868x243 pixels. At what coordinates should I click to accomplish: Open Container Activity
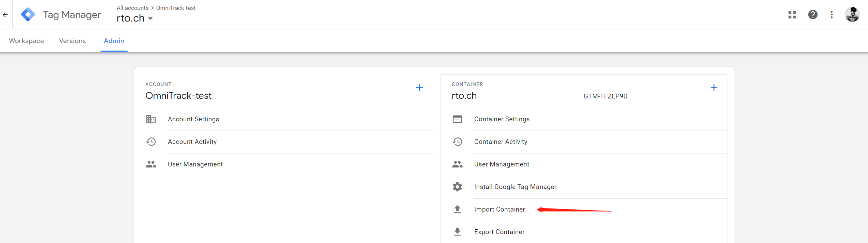coord(501,141)
